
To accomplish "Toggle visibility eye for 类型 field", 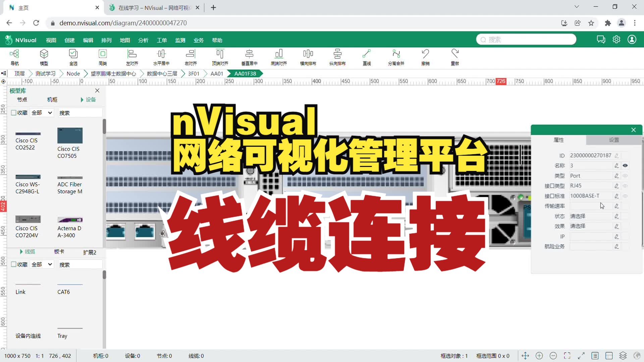I will click(625, 176).
